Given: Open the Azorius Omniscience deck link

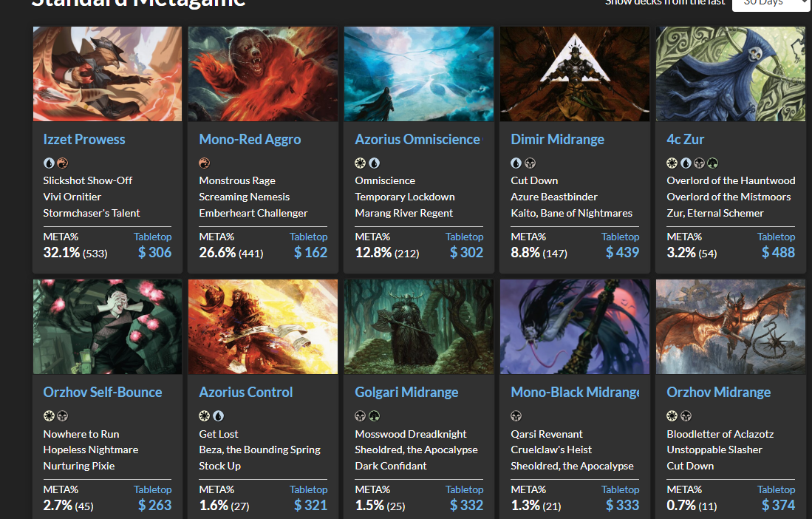Looking at the screenshot, I should point(418,139).
